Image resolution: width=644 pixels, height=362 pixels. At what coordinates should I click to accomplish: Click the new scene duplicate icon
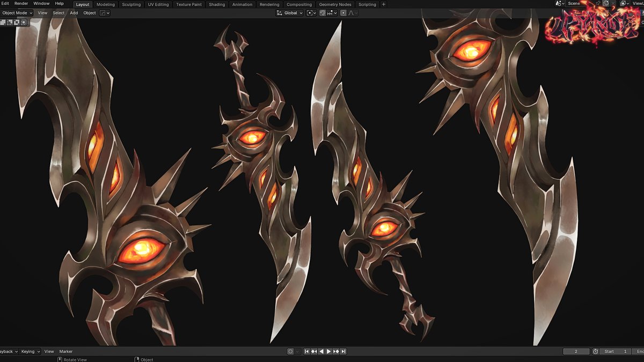point(606,3)
